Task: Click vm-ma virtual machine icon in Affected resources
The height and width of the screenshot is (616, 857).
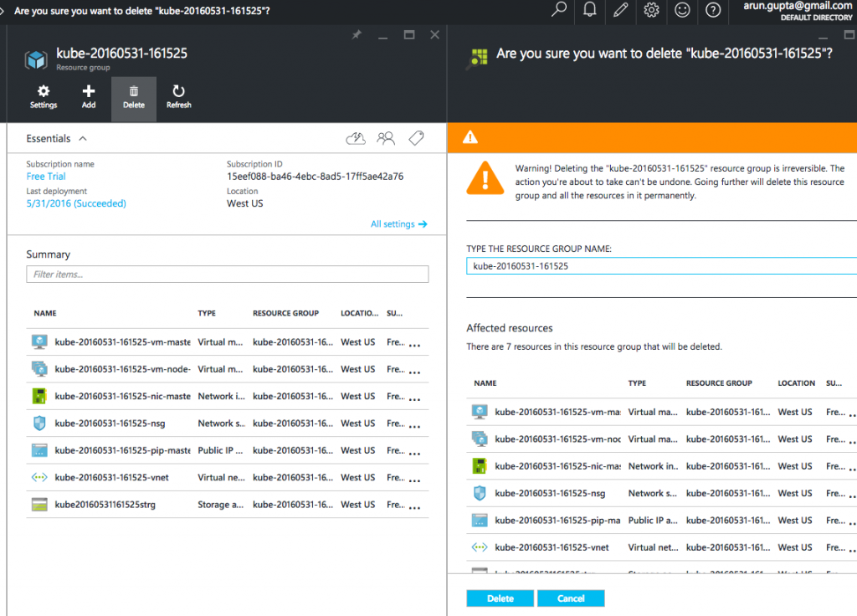Action: pos(480,412)
